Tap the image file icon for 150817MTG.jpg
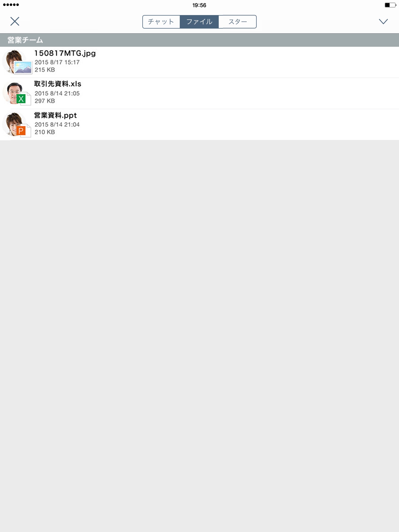This screenshot has height=532, width=399. pos(23,67)
